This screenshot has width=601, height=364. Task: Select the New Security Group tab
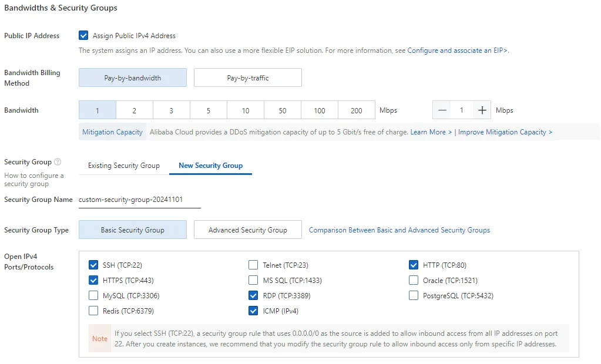pyautogui.click(x=210, y=166)
